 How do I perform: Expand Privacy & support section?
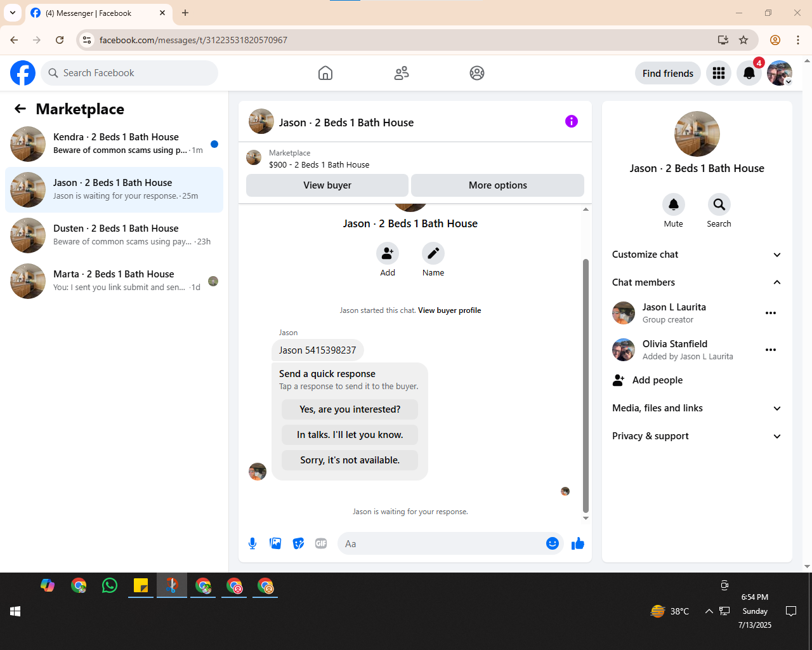(x=697, y=436)
